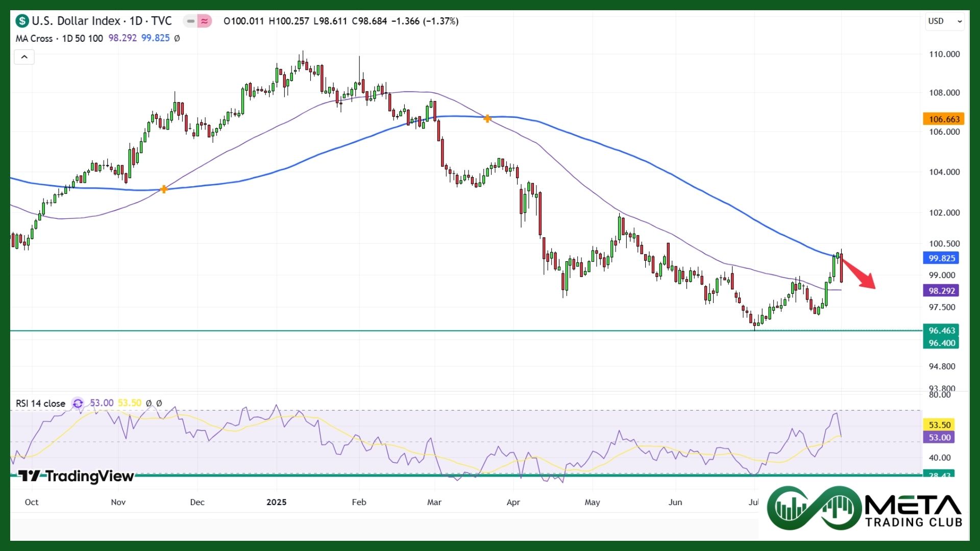This screenshot has width=980, height=551.
Task: Click the U.S. Dollar Index symbol title
Action: click(x=76, y=21)
